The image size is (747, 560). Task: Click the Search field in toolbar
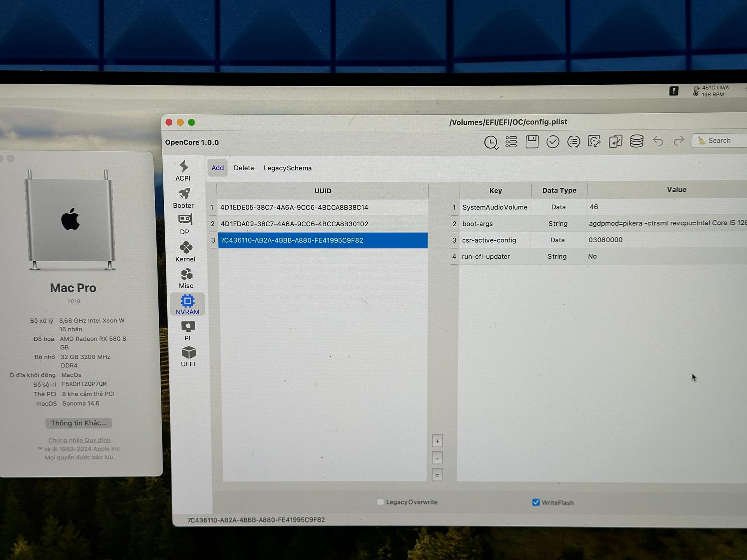pyautogui.click(x=720, y=140)
